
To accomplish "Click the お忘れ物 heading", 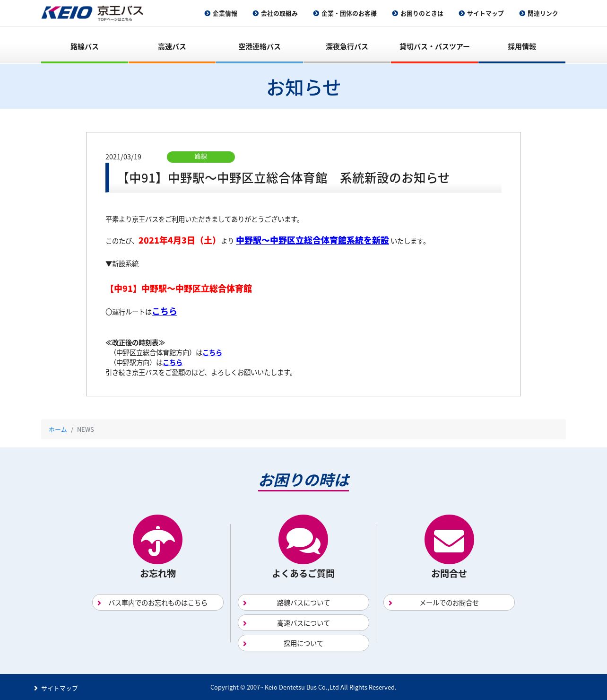I will click(x=158, y=574).
